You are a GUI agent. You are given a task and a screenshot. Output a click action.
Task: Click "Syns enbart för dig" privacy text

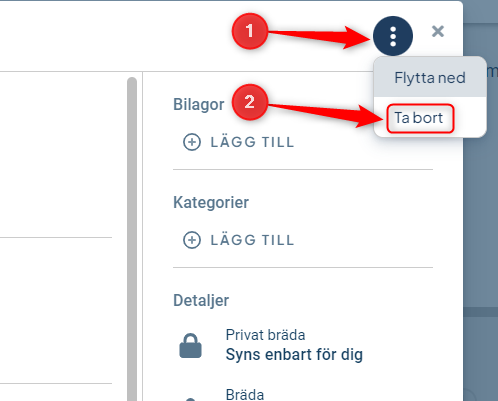[x=294, y=354]
